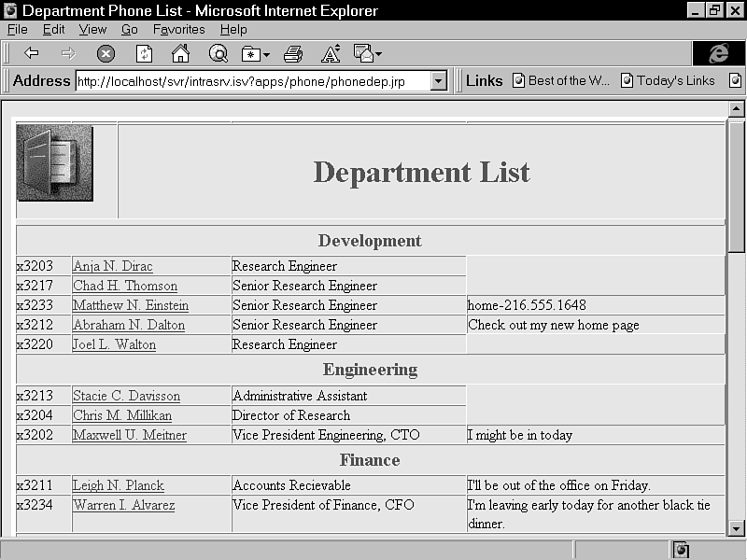Viewport: 747px width, 560px height.
Task: Refresh the page with the toolbar icon
Action: point(144,53)
